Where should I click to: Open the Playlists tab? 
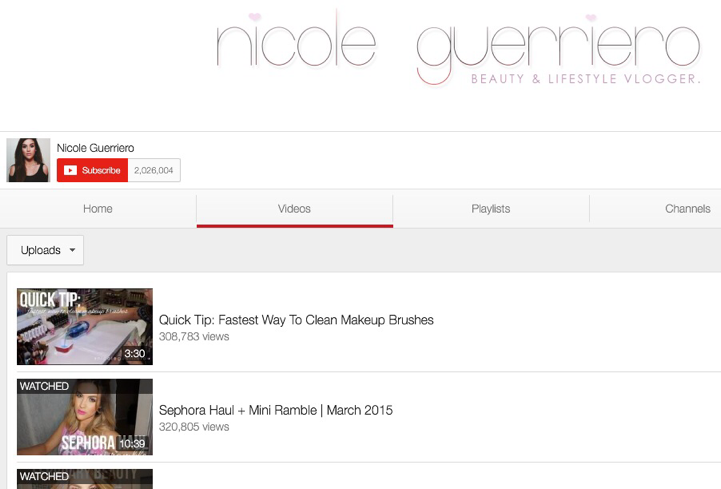point(491,209)
